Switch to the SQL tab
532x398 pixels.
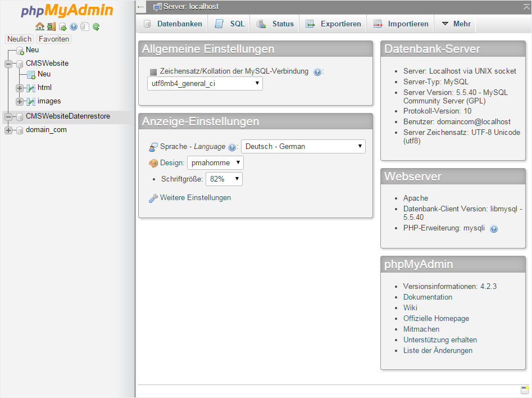tap(229, 24)
